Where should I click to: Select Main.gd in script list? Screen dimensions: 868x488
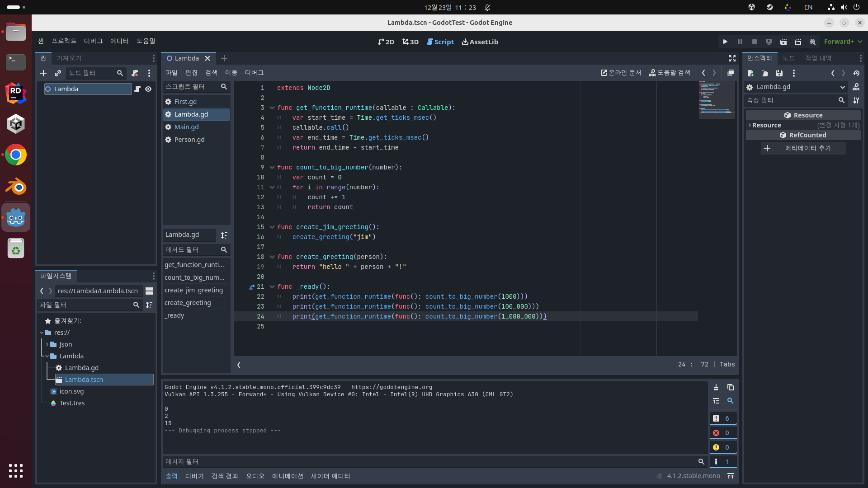click(196, 127)
